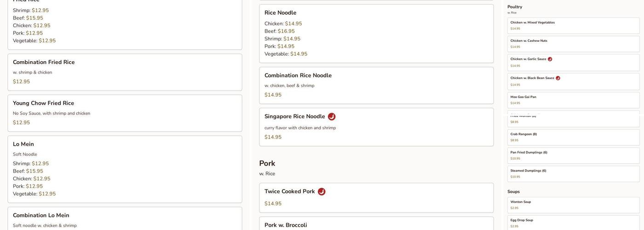
Task: Click spicy icon on Chicken w. Black Bean Sauce
Action: click(x=558, y=78)
